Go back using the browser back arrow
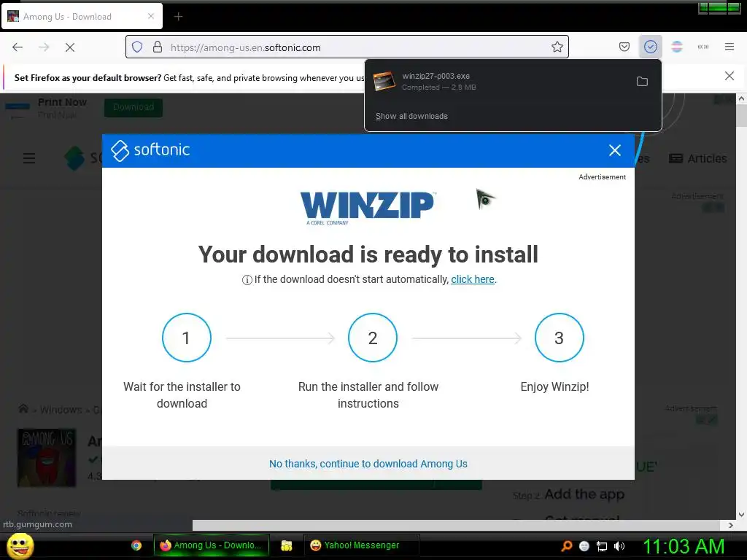The image size is (747, 560). 18,47
